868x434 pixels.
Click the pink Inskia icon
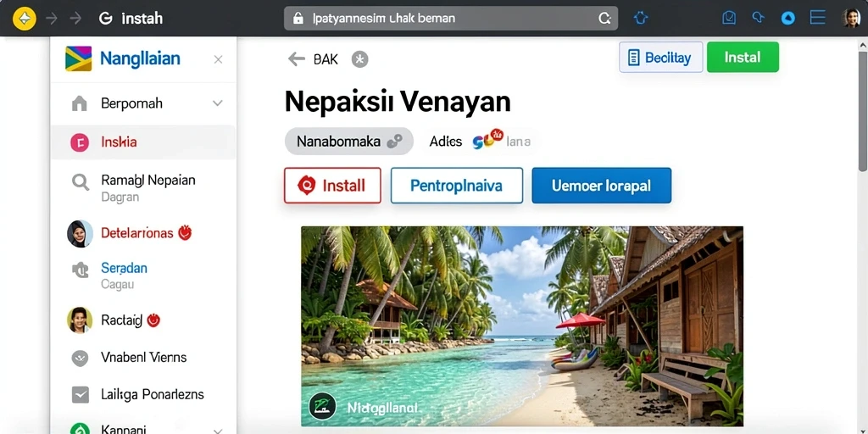click(80, 142)
